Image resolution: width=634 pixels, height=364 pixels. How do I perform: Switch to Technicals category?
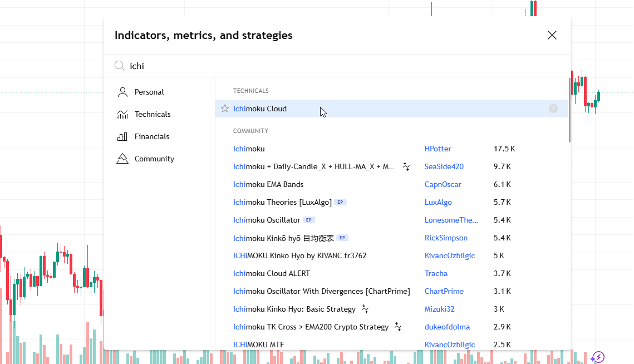152,114
